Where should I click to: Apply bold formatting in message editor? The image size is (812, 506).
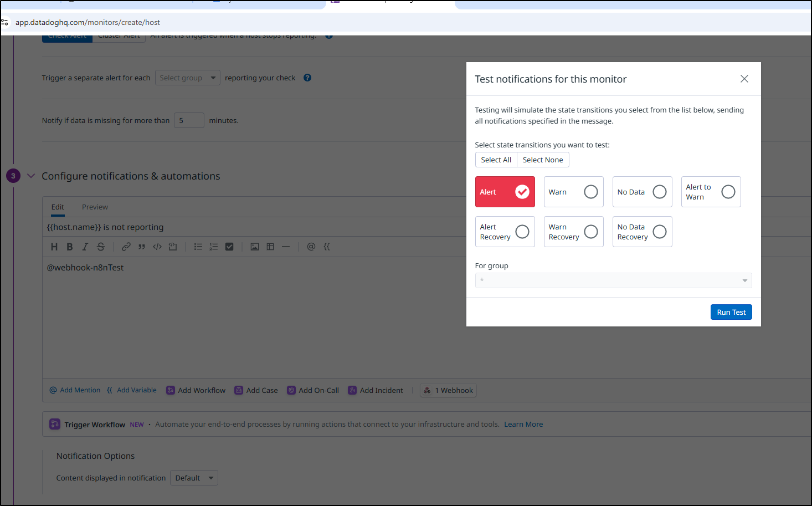[x=70, y=247]
